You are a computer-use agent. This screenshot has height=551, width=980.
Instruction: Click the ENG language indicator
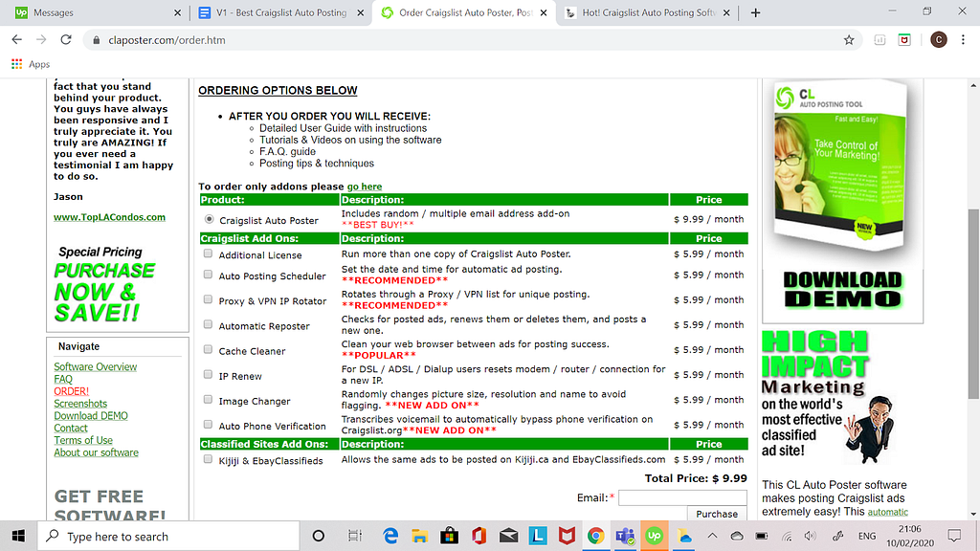tap(866, 536)
